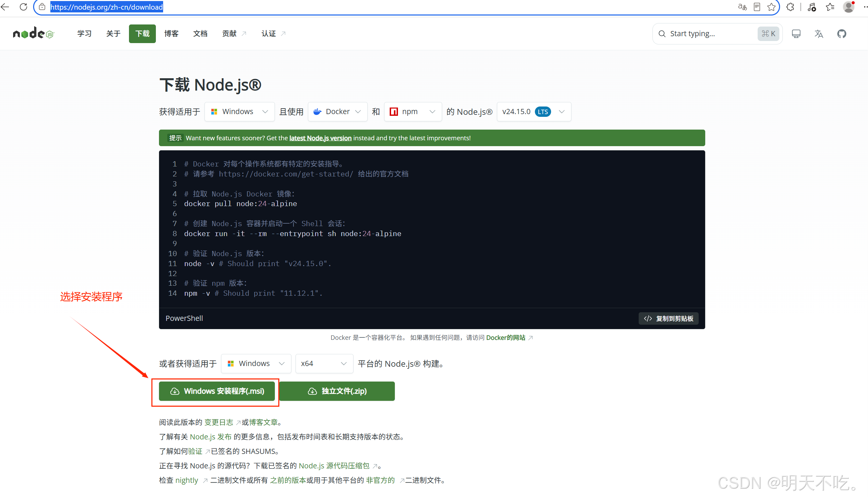Click the Docker whale icon
868x497 pixels.
(317, 112)
